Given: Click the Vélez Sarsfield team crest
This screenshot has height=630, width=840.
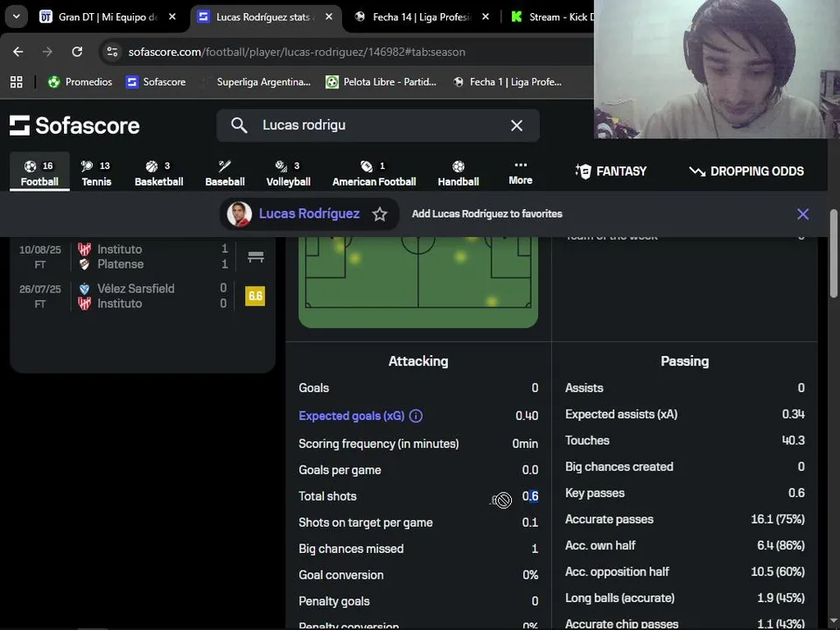Looking at the screenshot, I should pos(84,289).
